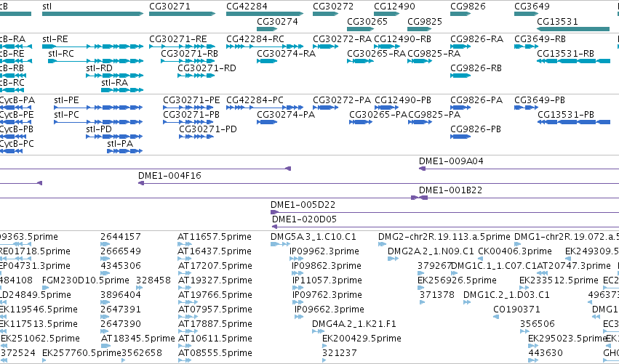Open transcript stl-RE label
The height and width of the screenshot is (364, 619).
55,39
